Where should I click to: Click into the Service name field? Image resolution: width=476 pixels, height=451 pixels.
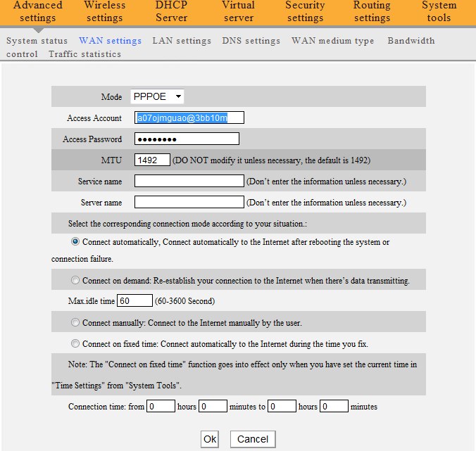pos(189,181)
